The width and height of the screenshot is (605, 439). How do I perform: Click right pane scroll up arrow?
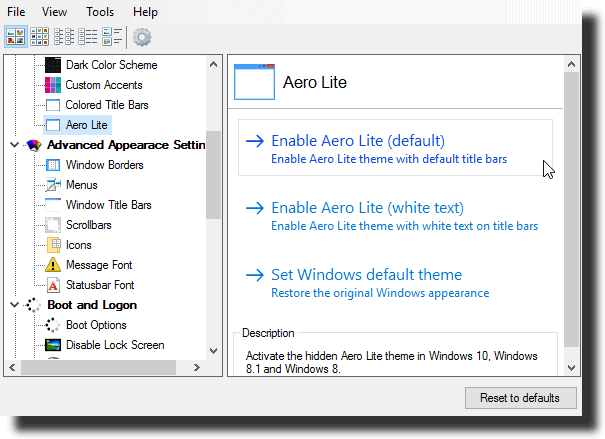pos(571,64)
